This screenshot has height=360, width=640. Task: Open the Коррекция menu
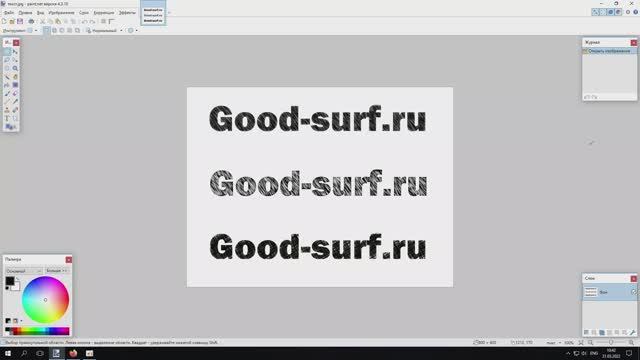(x=104, y=13)
